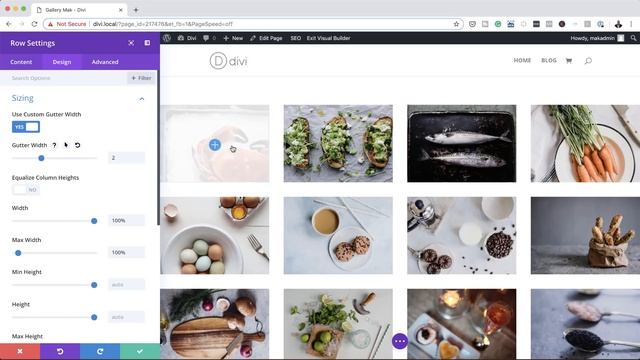This screenshot has width=640, height=360.
Task: Toggle Equalize Column Heights switch
Action: [26, 190]
